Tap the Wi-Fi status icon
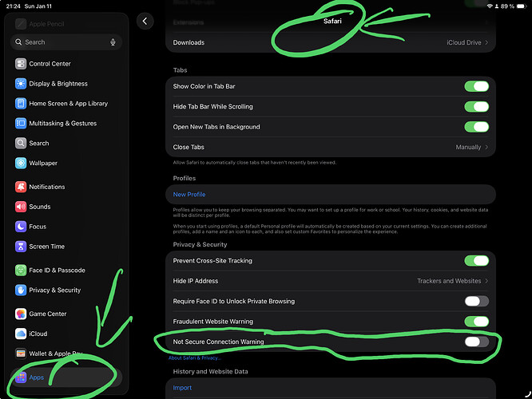Viewport: 532px width, 399px height. tap(490, 6)
